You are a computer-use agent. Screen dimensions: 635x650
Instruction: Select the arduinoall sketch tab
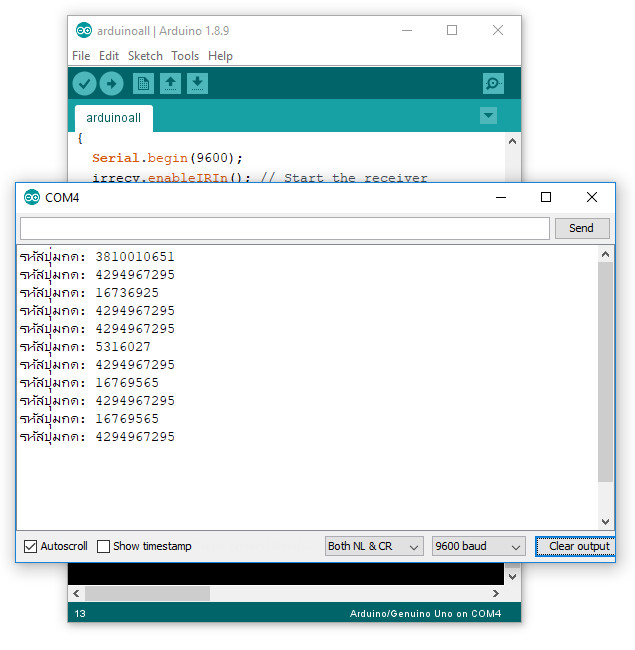[114, 118]
